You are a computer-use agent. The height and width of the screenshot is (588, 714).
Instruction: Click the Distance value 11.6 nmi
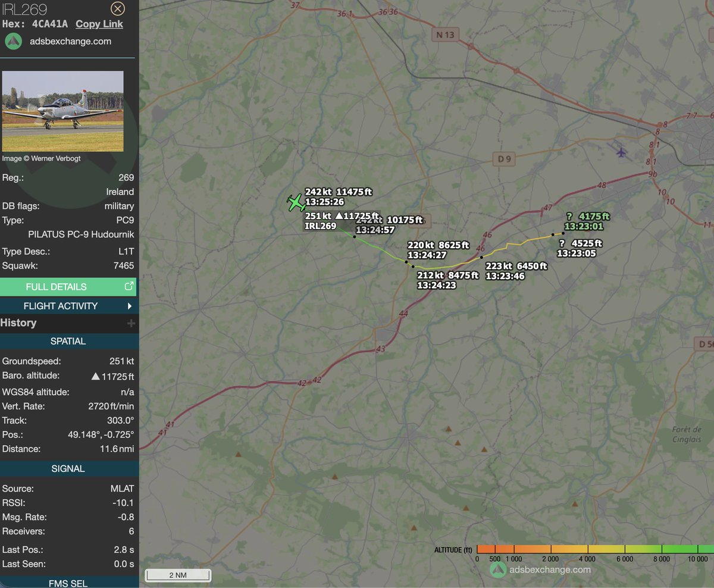[x=118, y=449]
